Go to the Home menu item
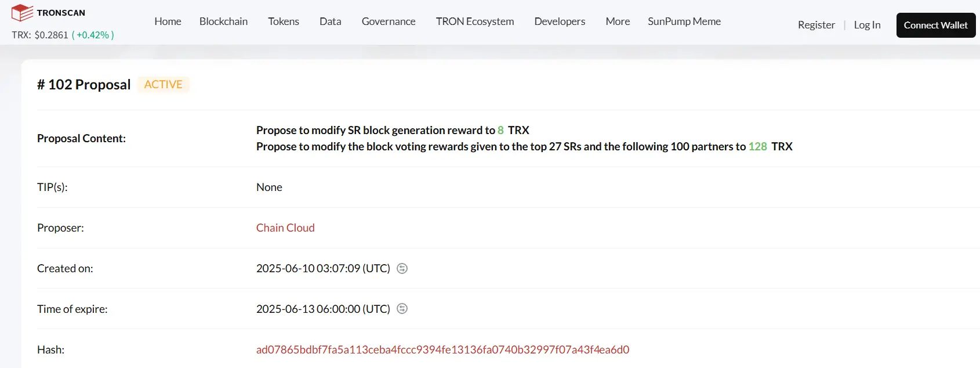The height and width of the screenshot is (368, 980). click(x=168, y=21)
